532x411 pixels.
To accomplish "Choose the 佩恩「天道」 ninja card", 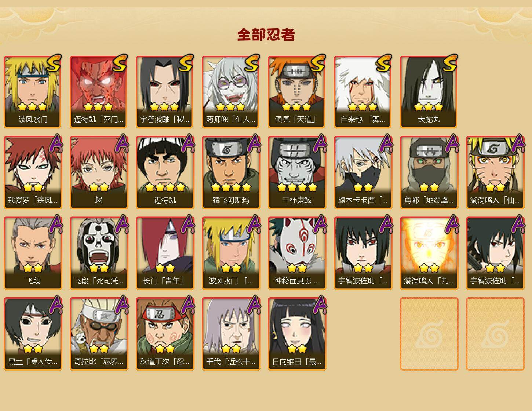I will click(x=297, y=92).
